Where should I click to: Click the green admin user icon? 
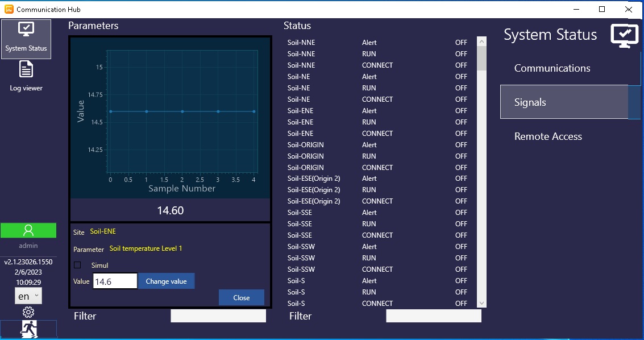28,230
